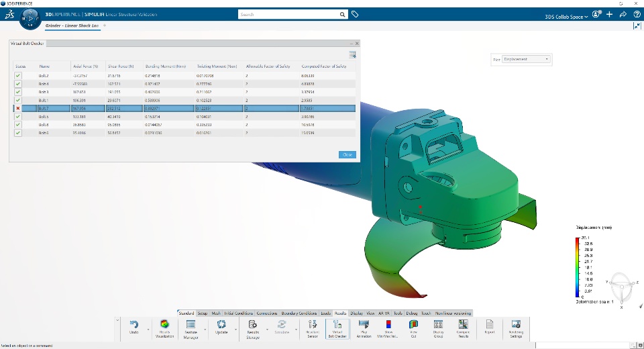Open the Help question mark icon
The height and width of the screenshot is (349, 644).
tap(637, 14)
